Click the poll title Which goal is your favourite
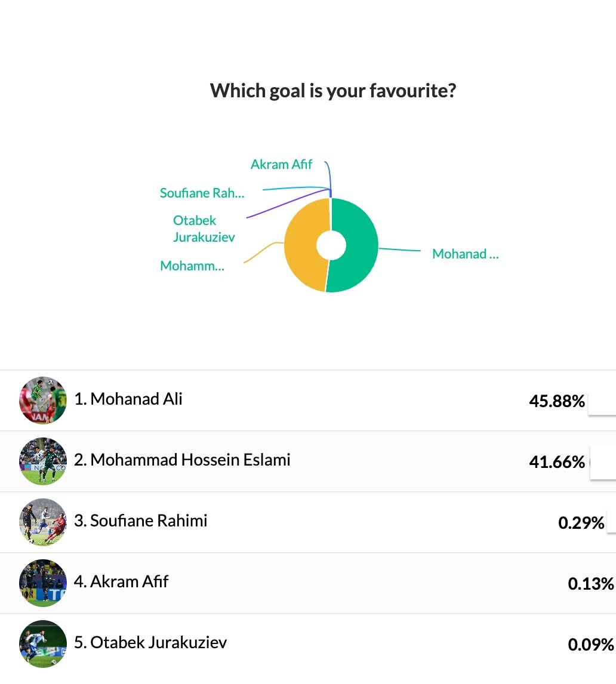The height and width of the screenshot is (684, 616). (333, 91)
